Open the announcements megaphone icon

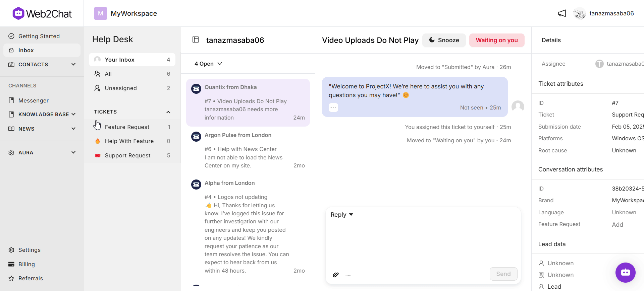pyautogui.click(x=562, y=13)
